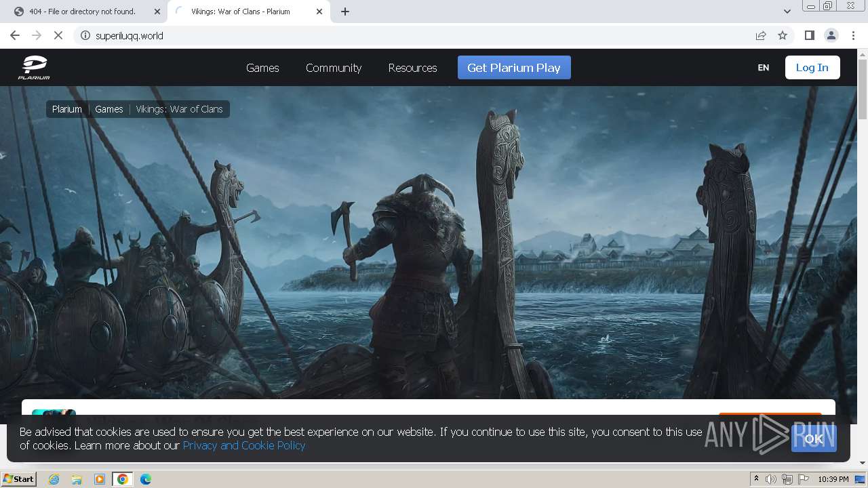The height and width of the screenshot is (488, 868).
Task: Bookmark this page with the star
Action: click(783, 35)
